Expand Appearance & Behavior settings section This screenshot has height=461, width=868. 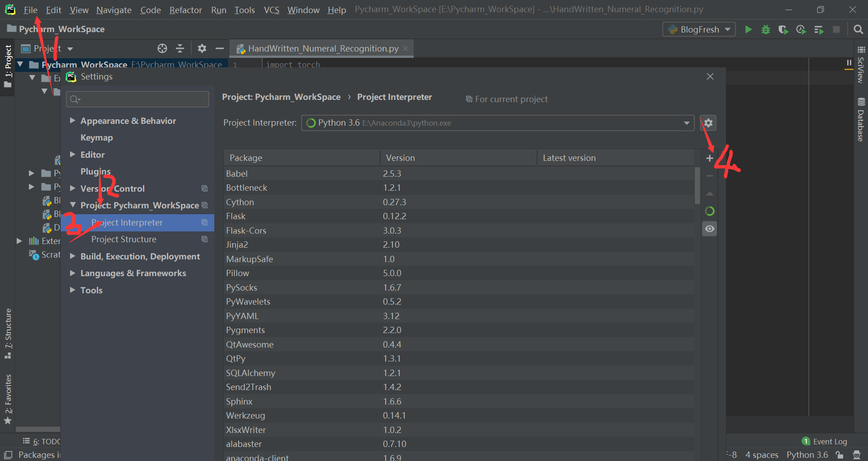[x=72, y=121]
